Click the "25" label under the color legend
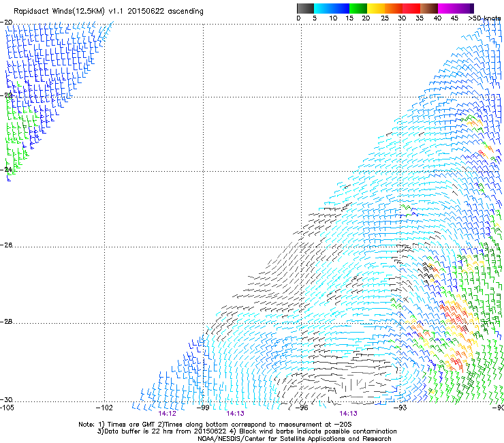This screenshot has width=504, height=443. (x=385, y=18)
